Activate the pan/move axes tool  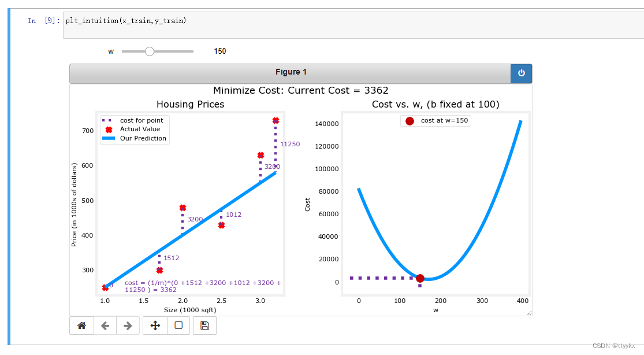[155, 326]
